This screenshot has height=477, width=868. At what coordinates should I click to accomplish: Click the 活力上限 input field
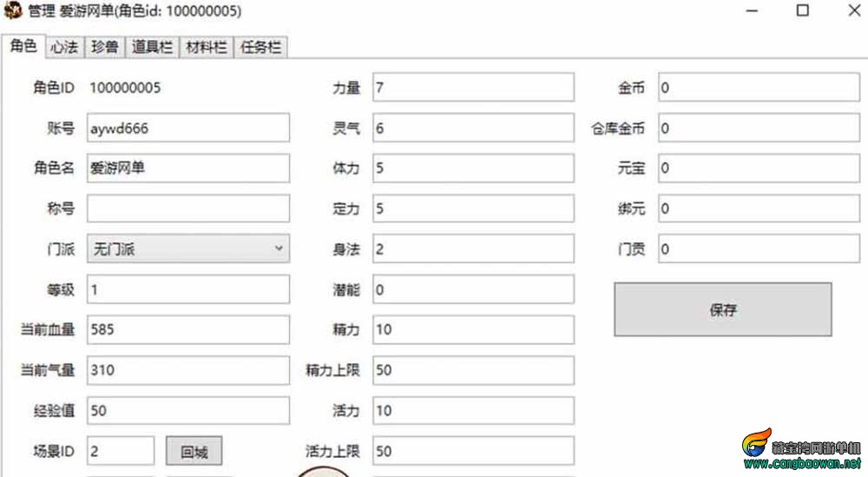click(x=473, y=451)
